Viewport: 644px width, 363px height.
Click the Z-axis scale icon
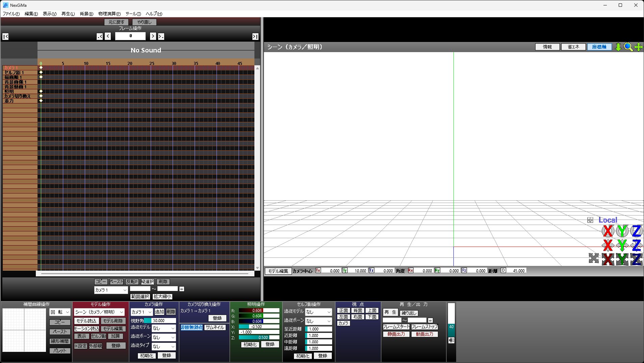click(x=636, y=259)
